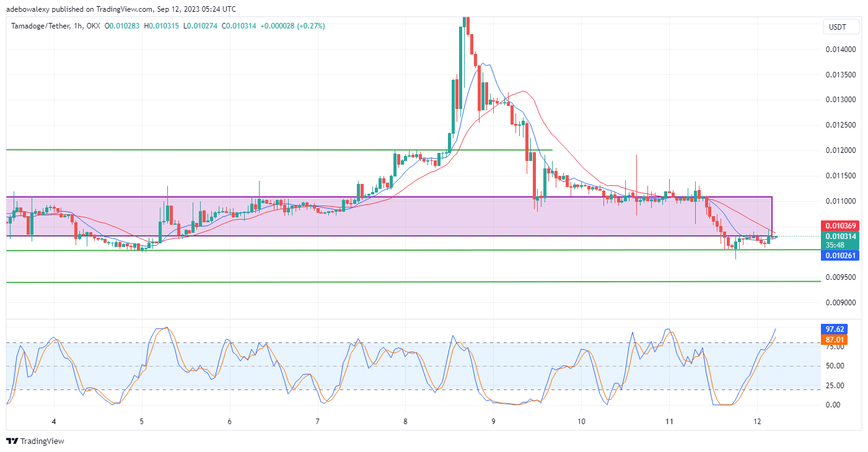868x452 pixels.
Task: Click the 50.00 oscillator axis label
Action: [835, 366]
